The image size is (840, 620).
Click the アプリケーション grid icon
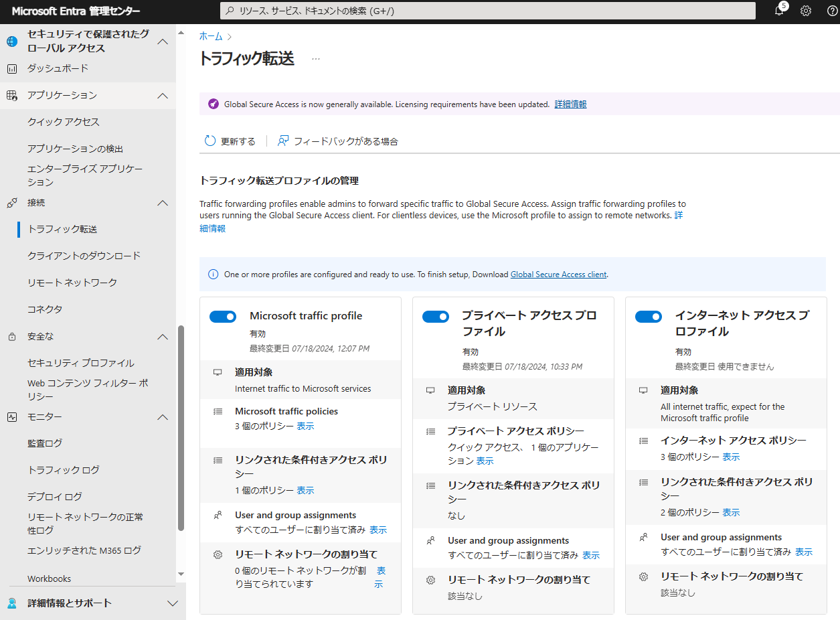(x=11, y=95)
